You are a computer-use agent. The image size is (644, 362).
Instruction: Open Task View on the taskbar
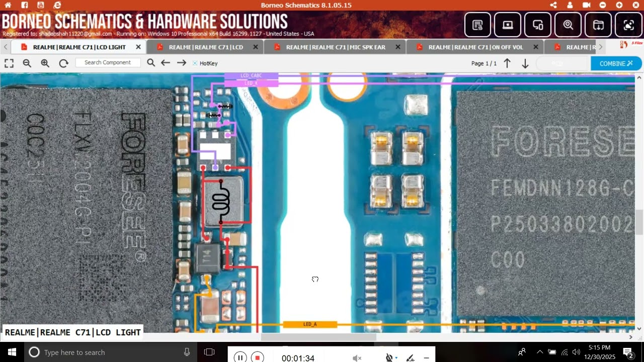tap(209, 352)
